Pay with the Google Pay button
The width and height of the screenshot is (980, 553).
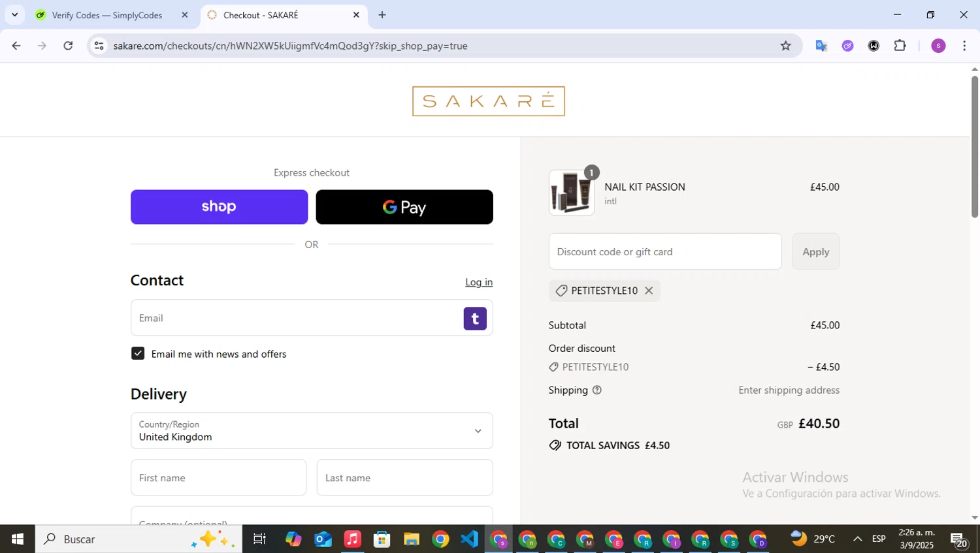[x=404, y=207]
